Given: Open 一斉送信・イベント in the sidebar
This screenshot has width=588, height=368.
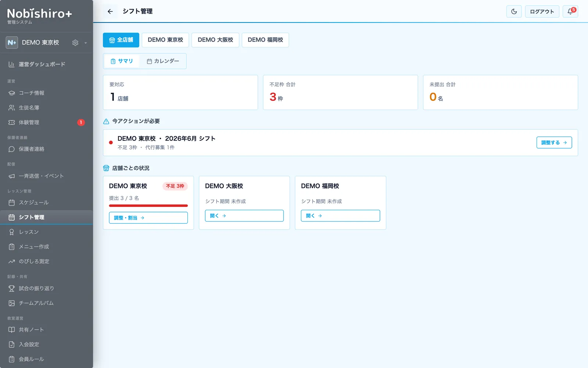Looking at the screenshot, I should point(46,176).
